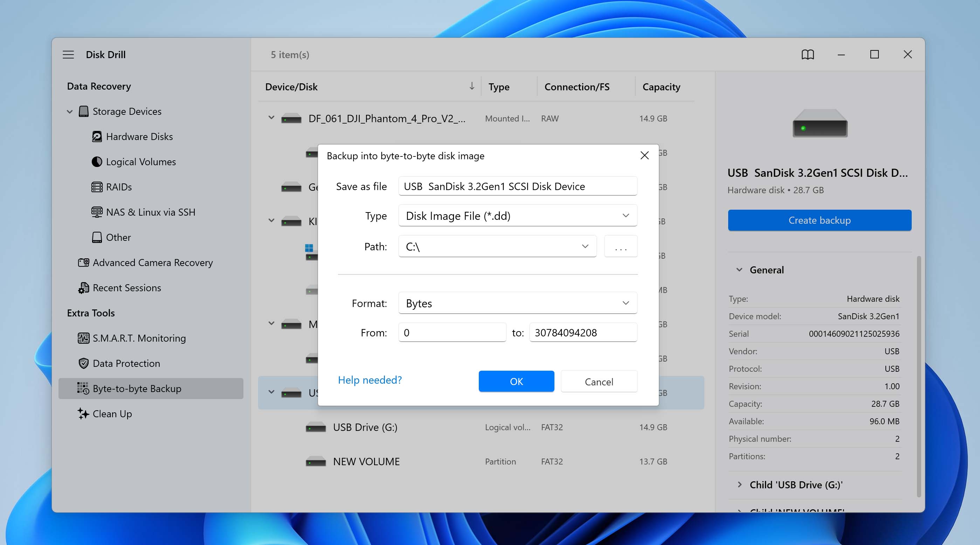Click the Capacity column header
The image size is (980, 545).
661,87
